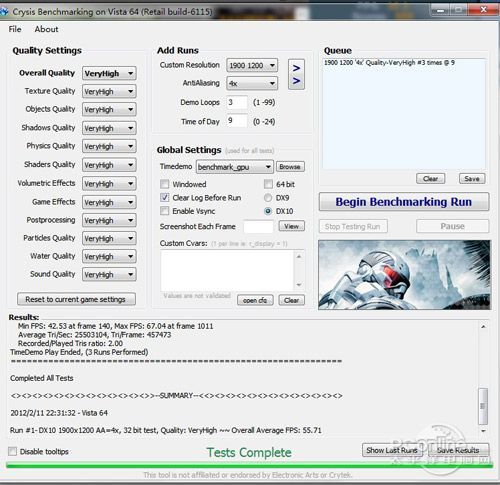500x485 pixels.
Task: Toggle Clear Log Before Run checkbox
Action: pyautogui.click(x=165, y=197)
